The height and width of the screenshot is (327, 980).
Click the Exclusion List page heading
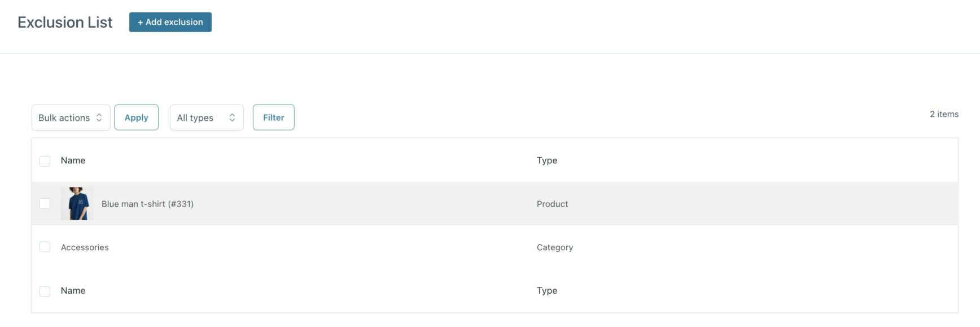click(x=65, y=22)
